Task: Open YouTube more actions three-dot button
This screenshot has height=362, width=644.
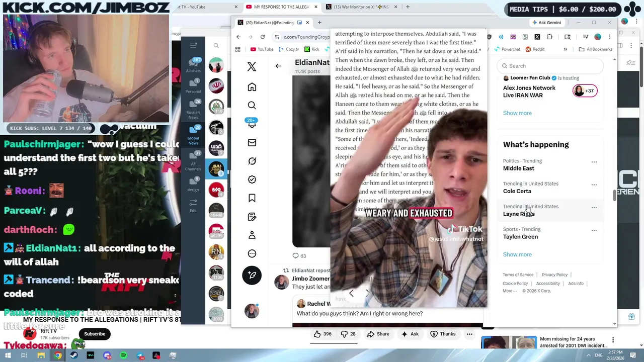Action: 469,334
